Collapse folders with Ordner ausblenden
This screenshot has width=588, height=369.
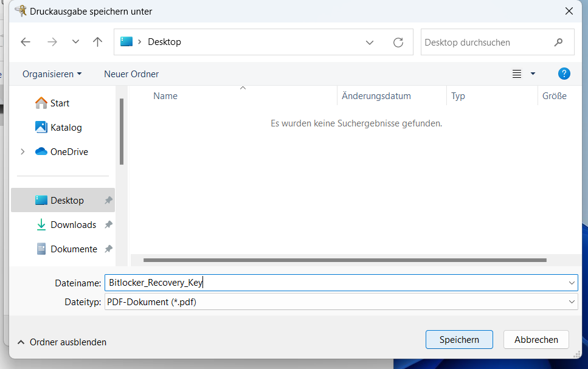tap(62, 342)
